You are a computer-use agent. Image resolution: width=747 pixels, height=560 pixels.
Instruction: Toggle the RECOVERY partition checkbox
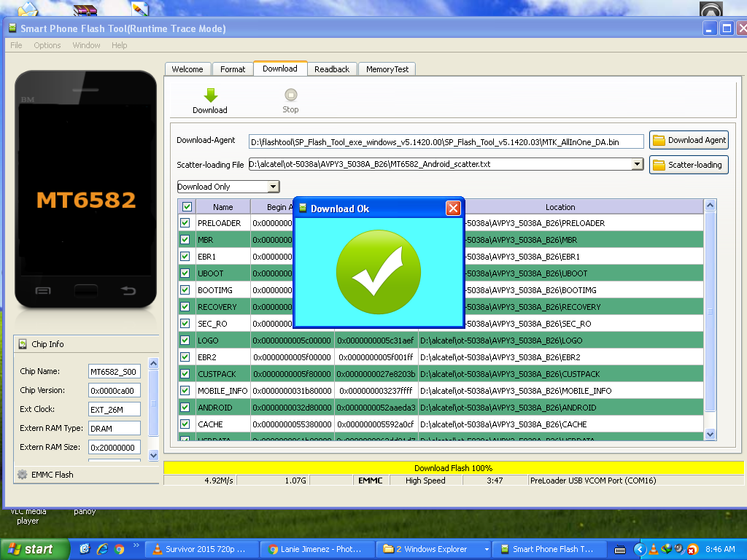[x=185, y=307]
